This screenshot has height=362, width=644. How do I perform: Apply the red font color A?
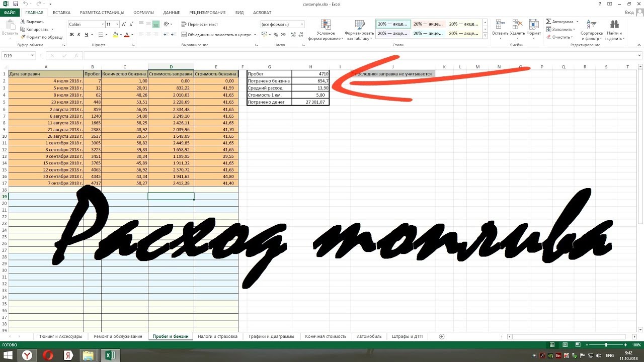pyautogui.click(x=126, y=35)
